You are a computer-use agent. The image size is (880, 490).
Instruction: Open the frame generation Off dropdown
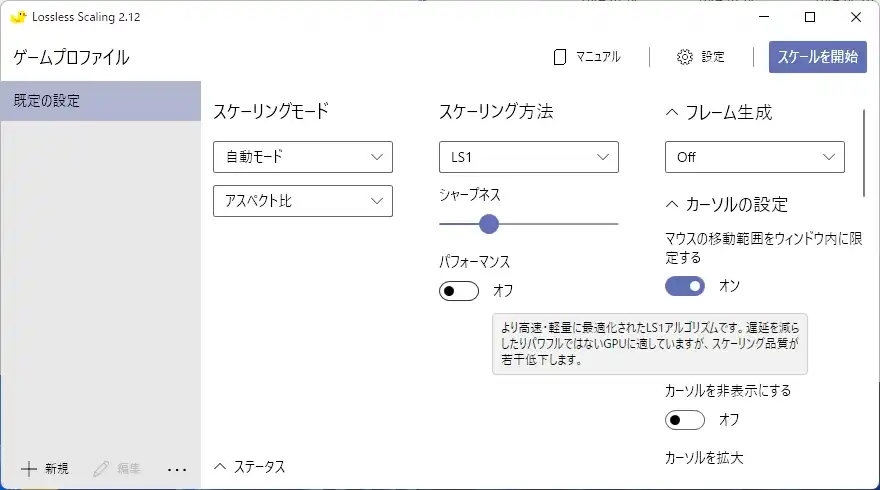pos(754,157)
